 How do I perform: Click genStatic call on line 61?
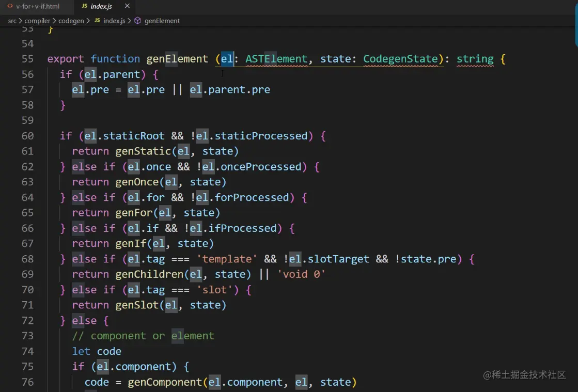pyautogui.click(x=143, y=151)
